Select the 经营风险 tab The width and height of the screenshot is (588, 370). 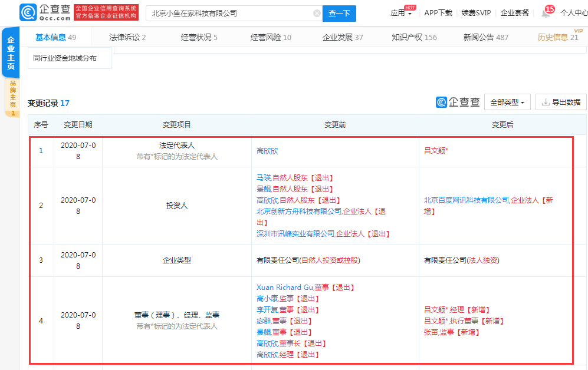(x=271, y=37)
